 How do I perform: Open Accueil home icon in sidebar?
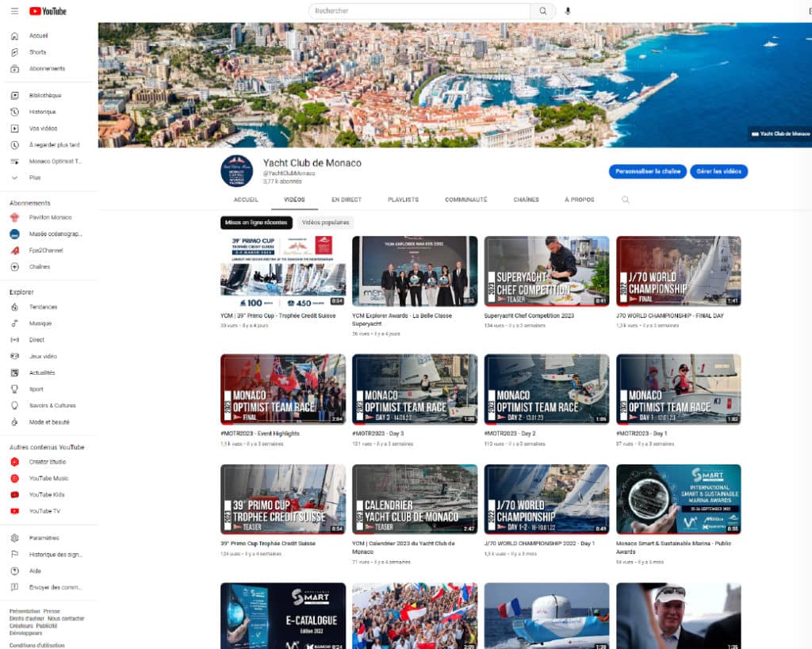pos(14,36)
